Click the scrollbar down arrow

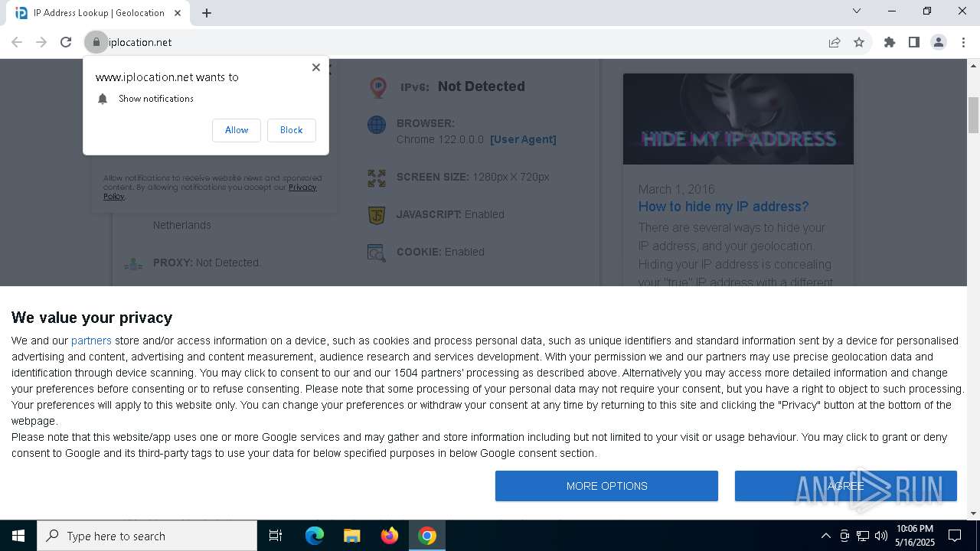pyautogui.click(x=974, y=514)
